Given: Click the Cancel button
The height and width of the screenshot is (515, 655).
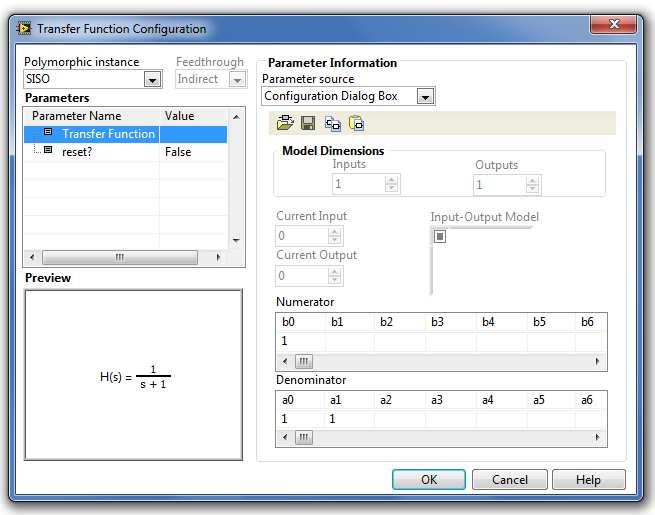Looking at the screenshot, I should (x=510, y=479).
